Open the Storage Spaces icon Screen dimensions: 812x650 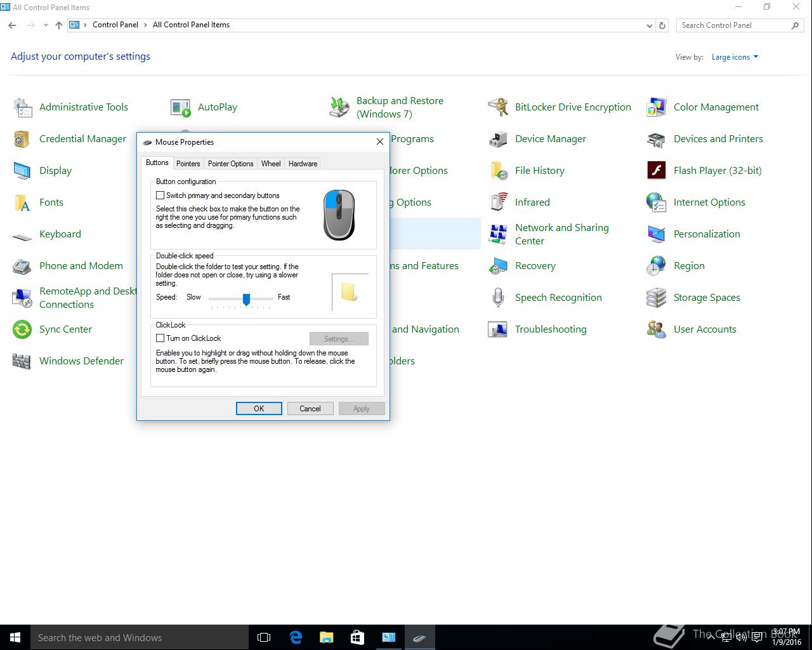tap(657, 298)
